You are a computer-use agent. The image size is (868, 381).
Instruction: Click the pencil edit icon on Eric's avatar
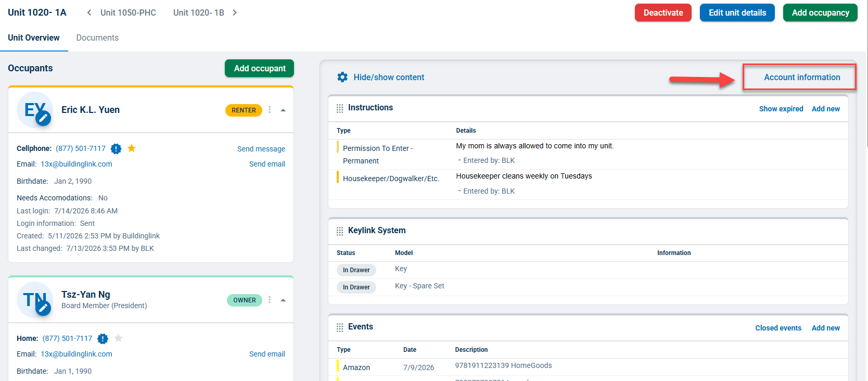pyautogui.click(x=44, y=119)
